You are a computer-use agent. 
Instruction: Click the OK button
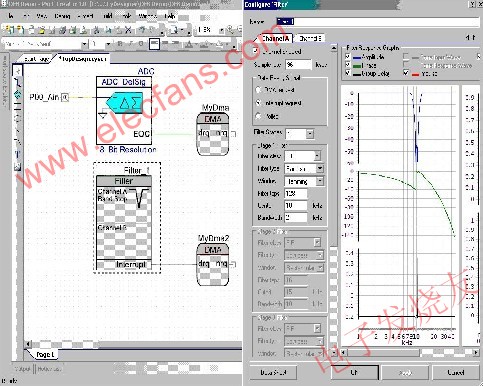click(x=355, y=372)
